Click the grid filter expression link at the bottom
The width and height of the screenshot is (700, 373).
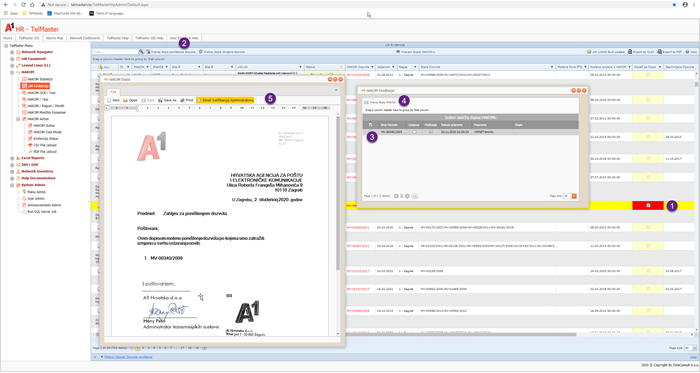coord(128,357)
